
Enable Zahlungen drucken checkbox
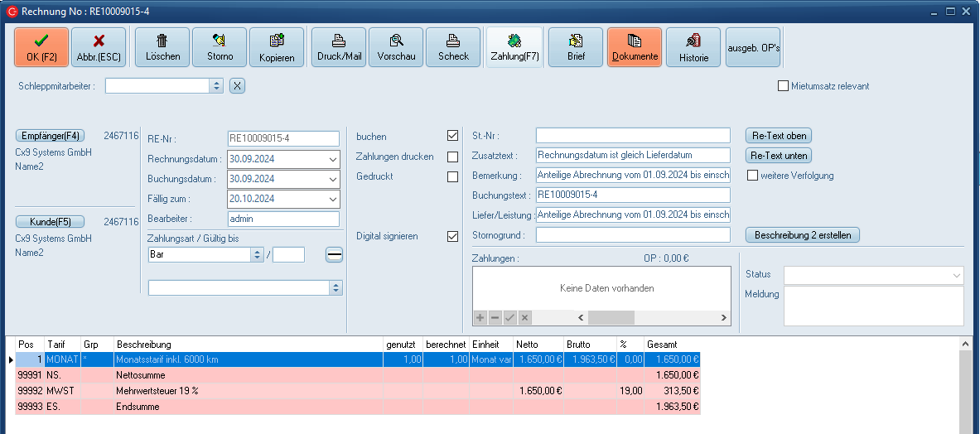(x=452, y=157)
